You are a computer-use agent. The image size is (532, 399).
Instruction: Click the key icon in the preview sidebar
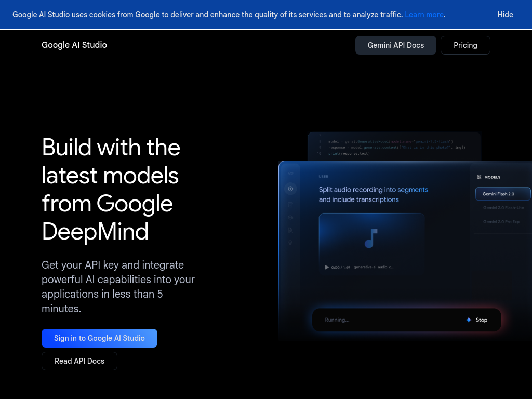pyautogui.click(x=291, y=174)
